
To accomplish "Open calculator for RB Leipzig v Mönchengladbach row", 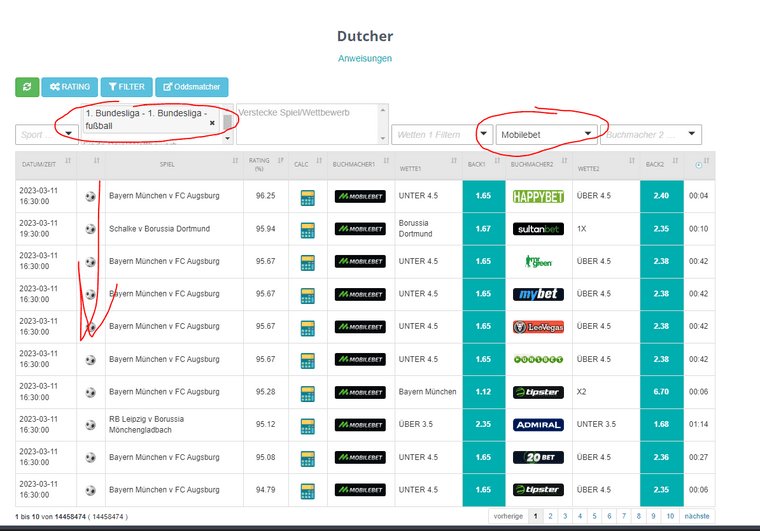I will click(308, 426).
